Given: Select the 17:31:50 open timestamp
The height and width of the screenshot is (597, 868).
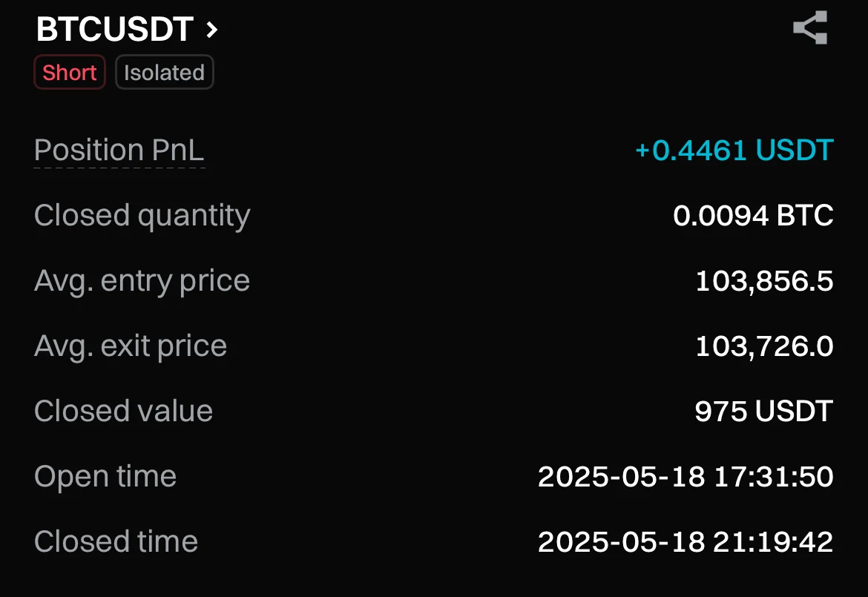Looking at the screenshot, I should (x=773, y=477).
